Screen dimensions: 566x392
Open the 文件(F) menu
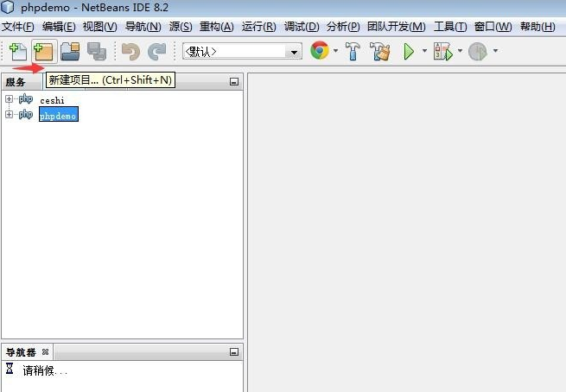click(x=18, y=27)
